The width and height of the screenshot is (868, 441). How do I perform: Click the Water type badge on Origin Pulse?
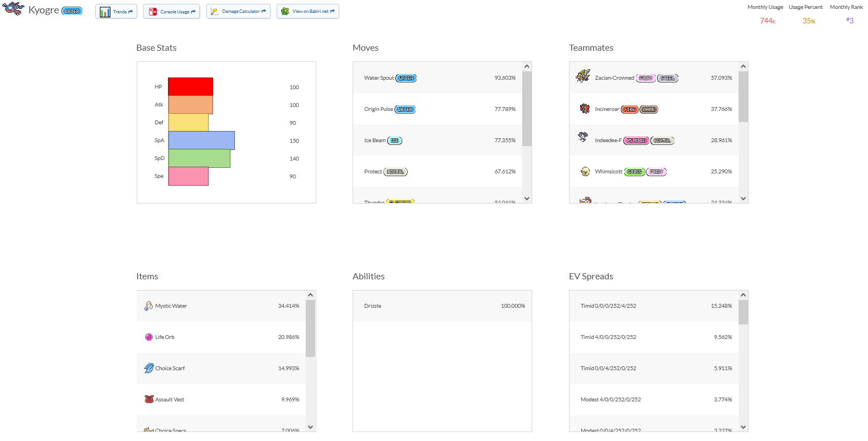click(x=405, y=109)
